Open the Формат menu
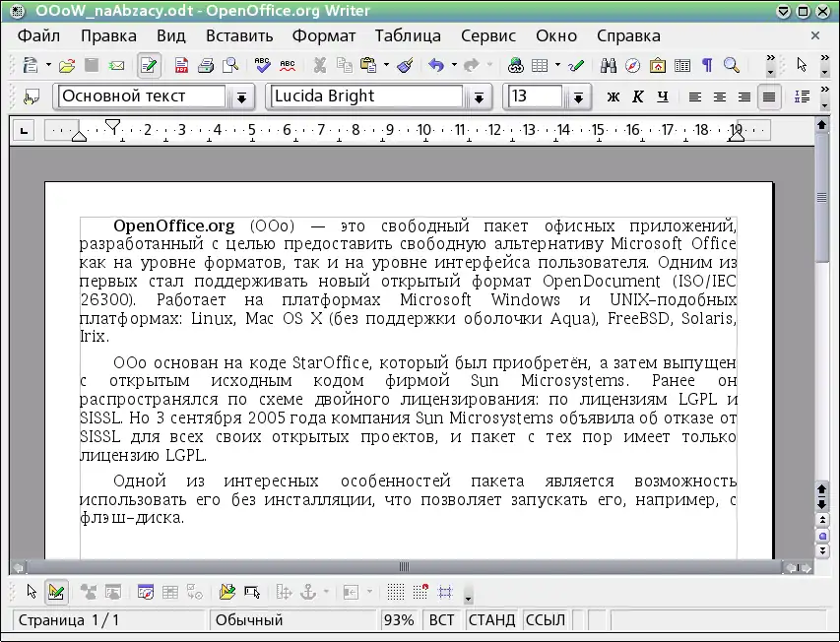Image resolution: width=840 pixels, height=642 pixels. pos(324,35)
